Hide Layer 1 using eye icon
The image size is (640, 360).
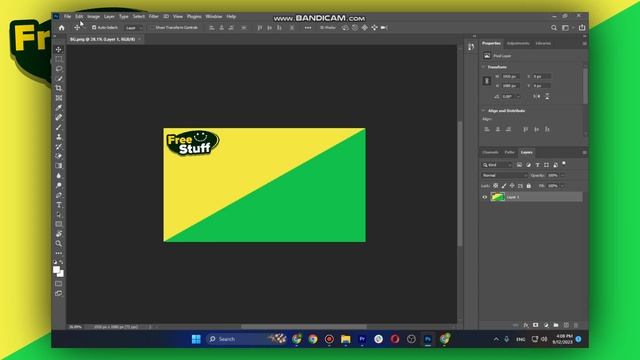(485, 197)
